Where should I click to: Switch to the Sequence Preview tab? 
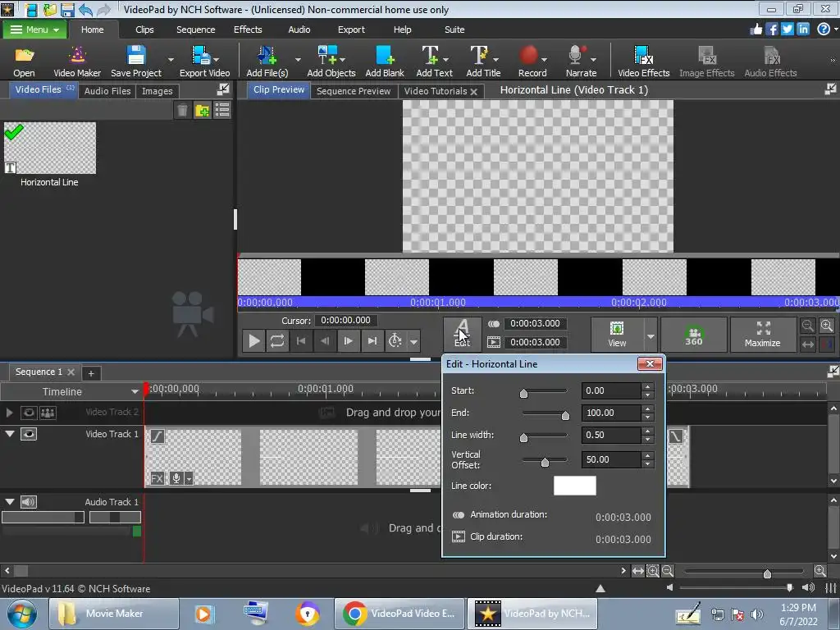tap(354, 91)
